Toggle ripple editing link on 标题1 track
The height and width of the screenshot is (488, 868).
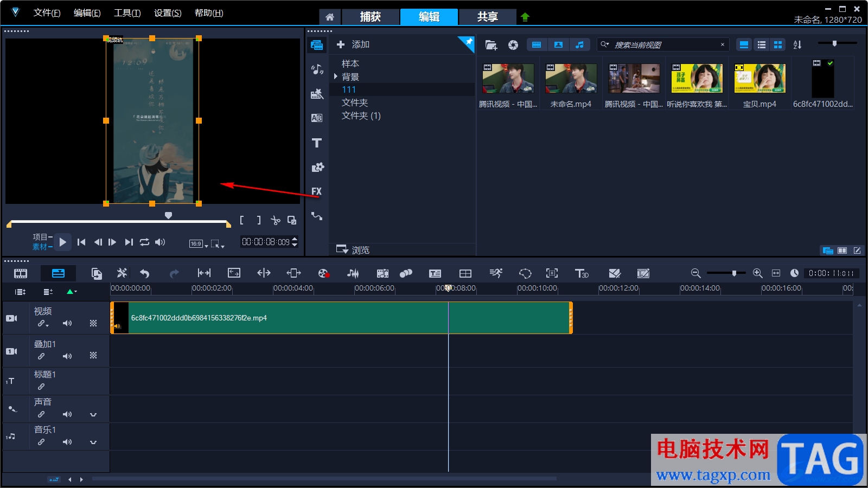click(41, 387)
